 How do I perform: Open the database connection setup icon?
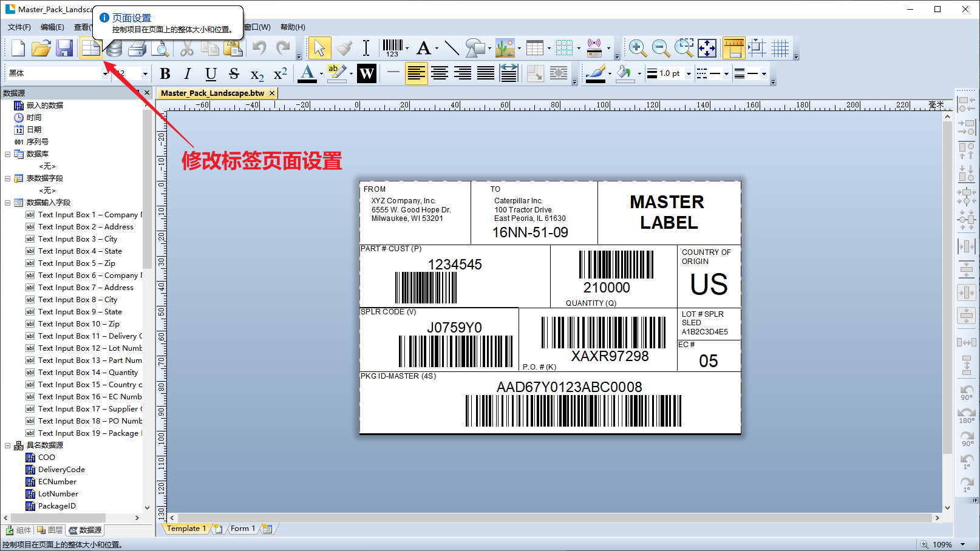[114, 49]
